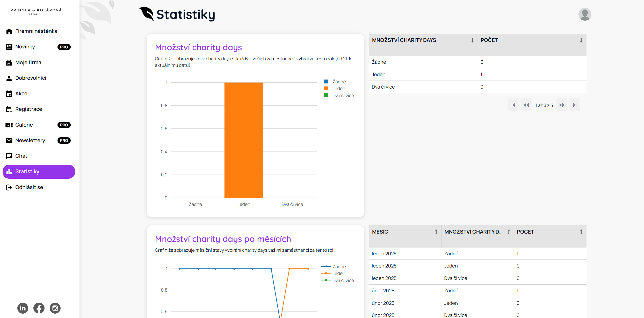Open Newslettery menu item

click(30, 140)
